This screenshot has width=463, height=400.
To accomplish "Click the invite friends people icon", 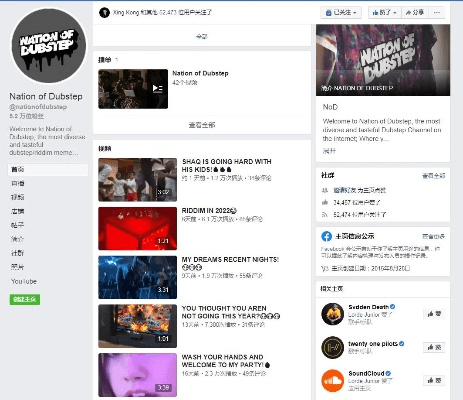I will coord(325,190).
